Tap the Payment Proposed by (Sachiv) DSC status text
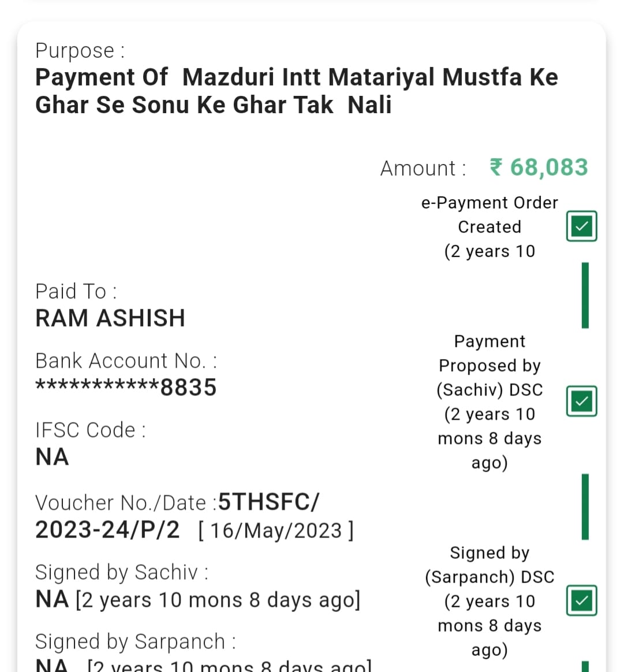This screenshot has width=620, height=672. [x=490, y=401]
